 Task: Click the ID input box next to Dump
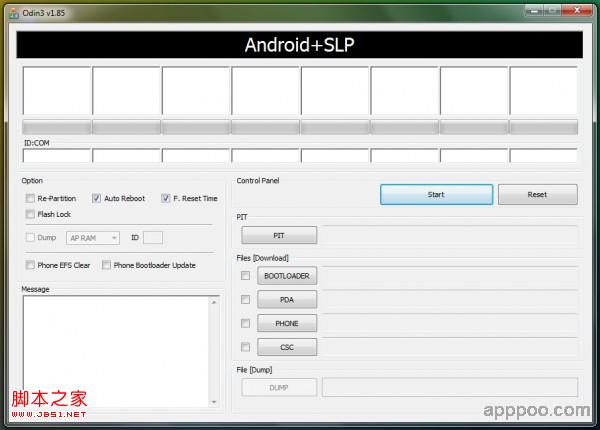(153, 238)
